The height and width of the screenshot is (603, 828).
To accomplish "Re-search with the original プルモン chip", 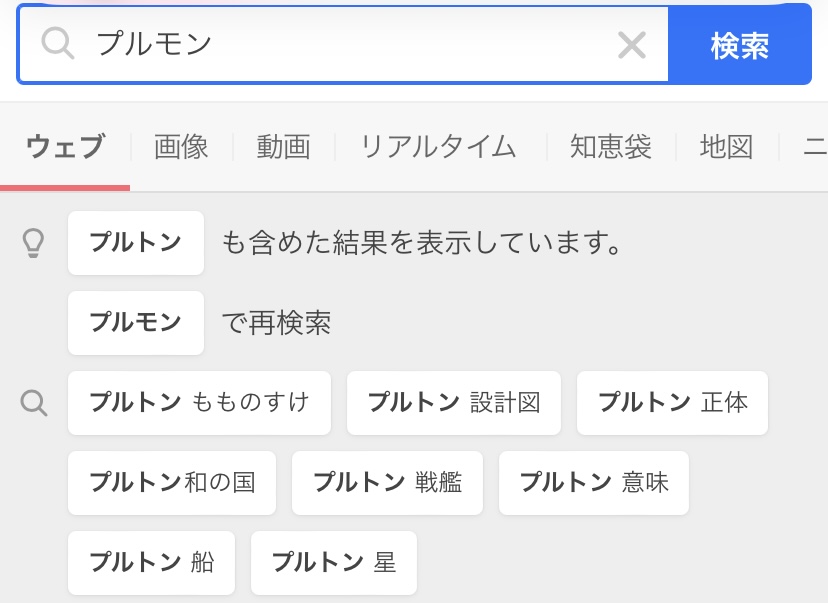I will 136,323.
